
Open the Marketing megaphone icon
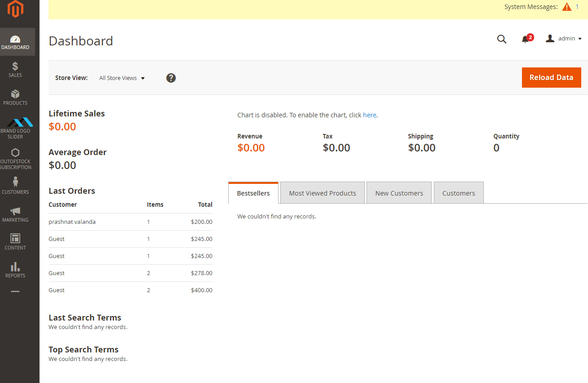pos(15,214)
